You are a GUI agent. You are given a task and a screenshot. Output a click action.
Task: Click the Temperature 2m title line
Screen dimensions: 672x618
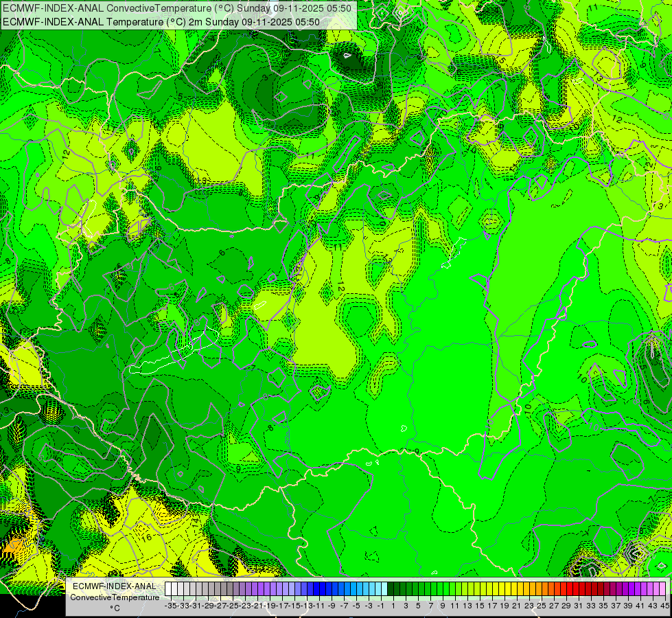click(x=161, y=22)
